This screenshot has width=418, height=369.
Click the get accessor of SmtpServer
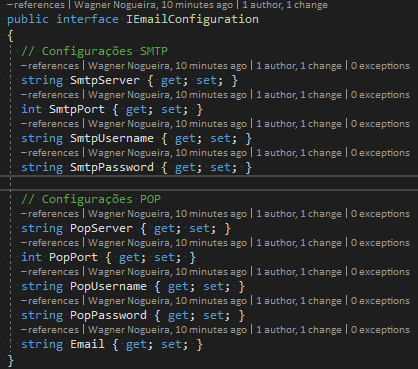tap(171, 80)
